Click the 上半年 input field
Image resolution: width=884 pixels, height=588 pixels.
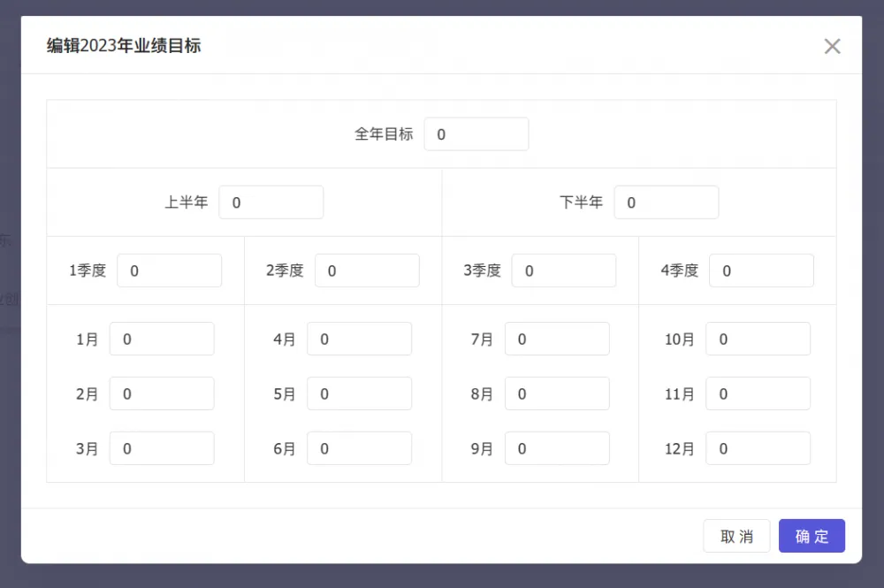tap(271, 202)
